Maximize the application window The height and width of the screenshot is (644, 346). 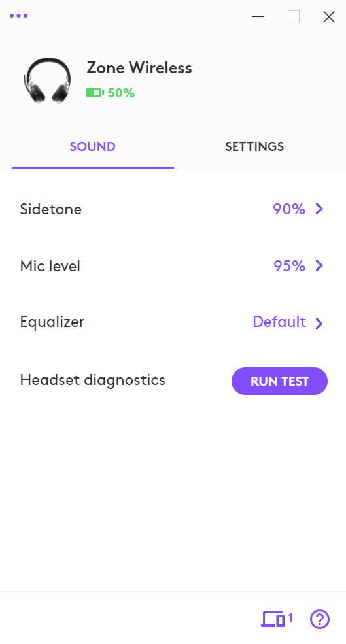294,16
